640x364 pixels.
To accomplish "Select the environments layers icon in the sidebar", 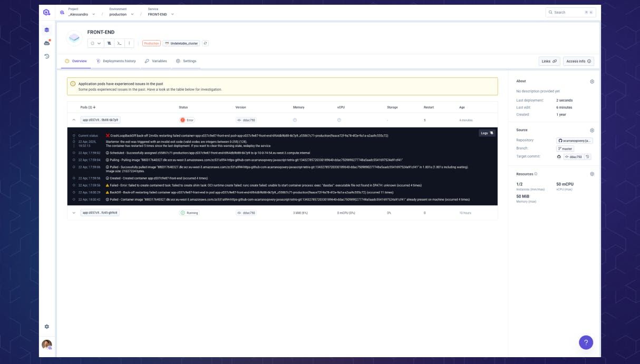I will 46,30.
